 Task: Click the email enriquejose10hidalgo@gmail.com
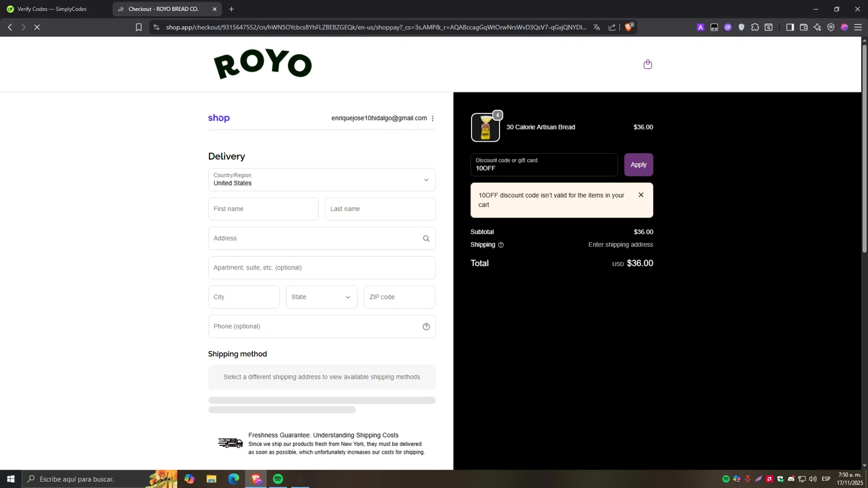379,118
